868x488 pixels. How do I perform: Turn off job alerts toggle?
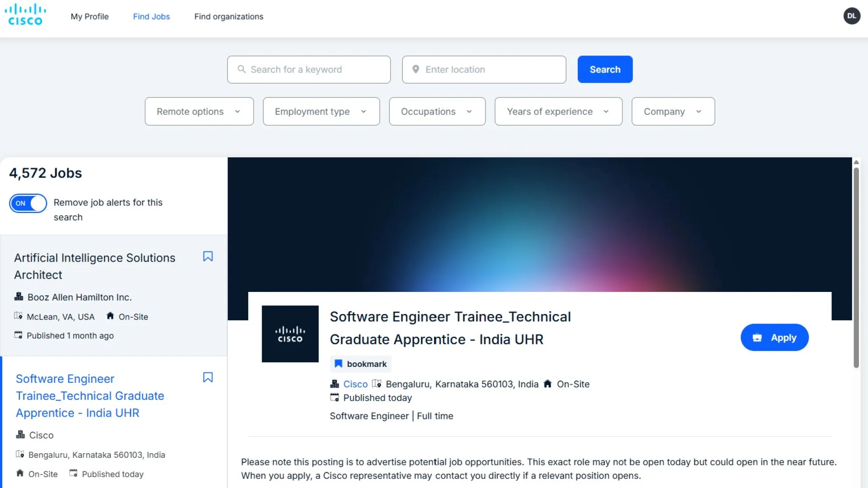tap(28, 203)
